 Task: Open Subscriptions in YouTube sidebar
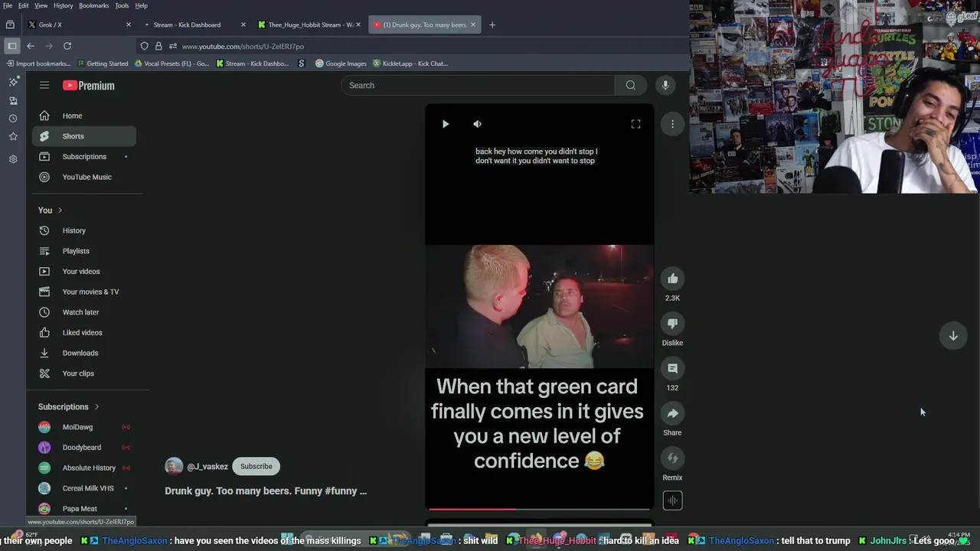click(84, 157)
